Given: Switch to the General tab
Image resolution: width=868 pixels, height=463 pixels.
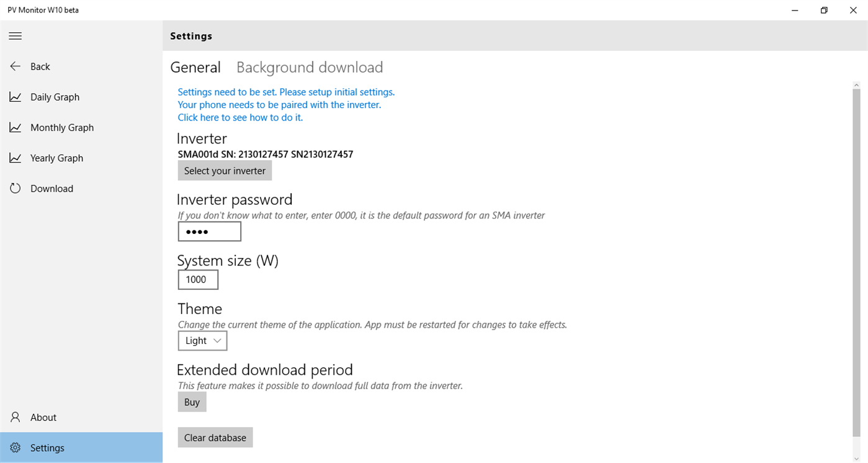Looking at the screenshot, I should pyautogui.click(x=195, y=68).
